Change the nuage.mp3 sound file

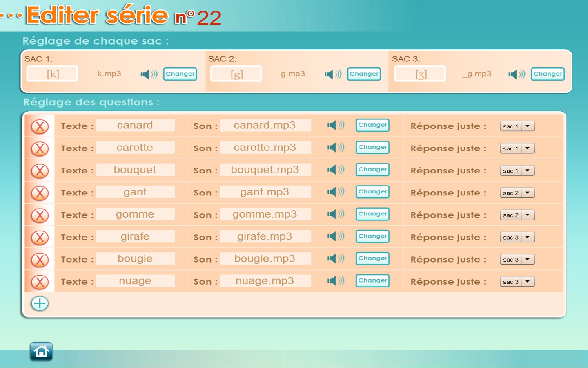coord(373,280)
